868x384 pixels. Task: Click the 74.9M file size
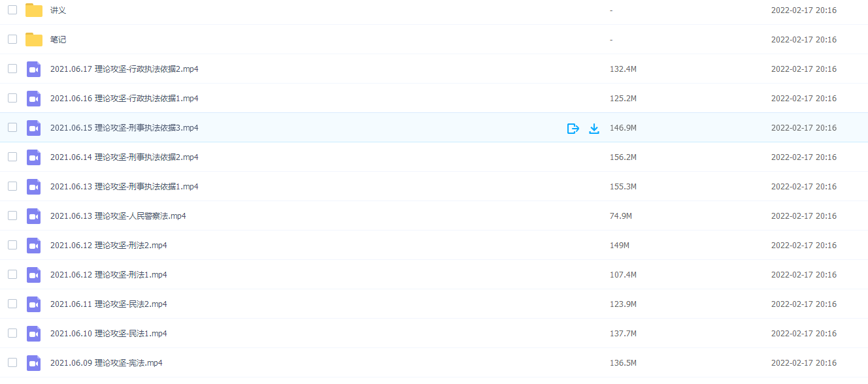point(621,216)
